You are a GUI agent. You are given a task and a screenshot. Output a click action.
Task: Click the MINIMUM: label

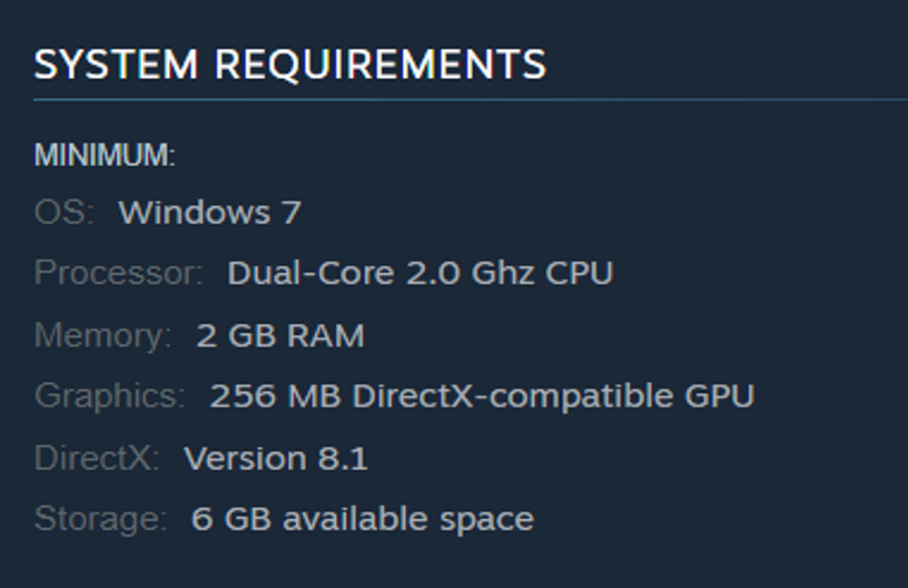[104, 155]
